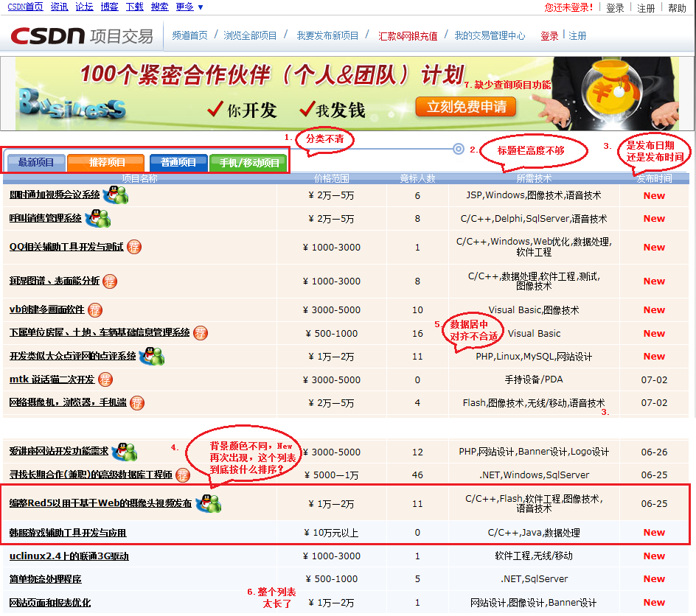
Task: Open the QQ相关辅助工具开发与测试 project
Action: pos(66,247)
